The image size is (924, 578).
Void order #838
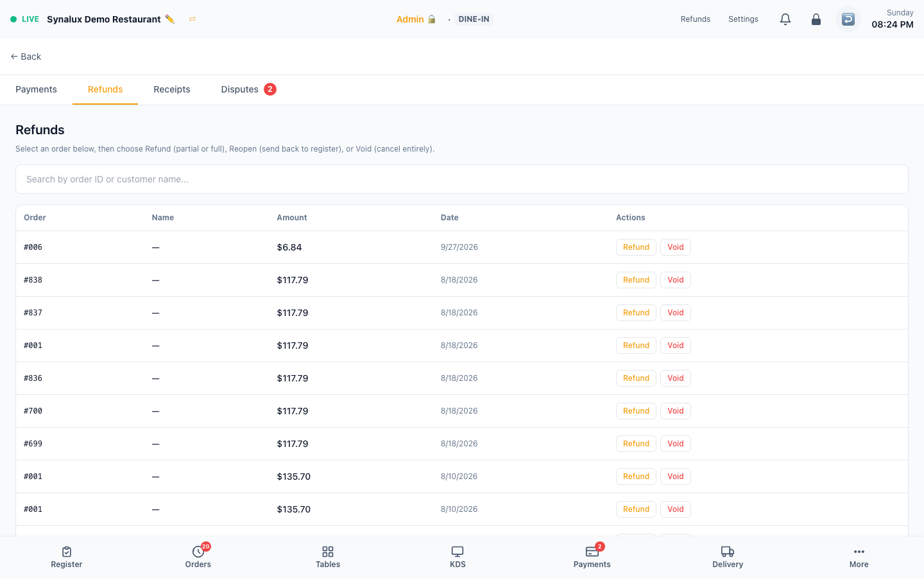point(676,280)
